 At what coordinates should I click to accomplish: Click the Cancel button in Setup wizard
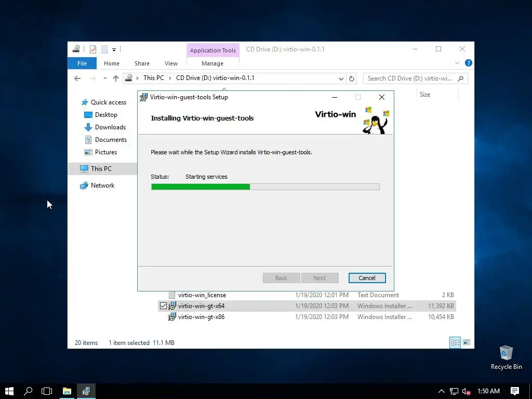point(367,278)
